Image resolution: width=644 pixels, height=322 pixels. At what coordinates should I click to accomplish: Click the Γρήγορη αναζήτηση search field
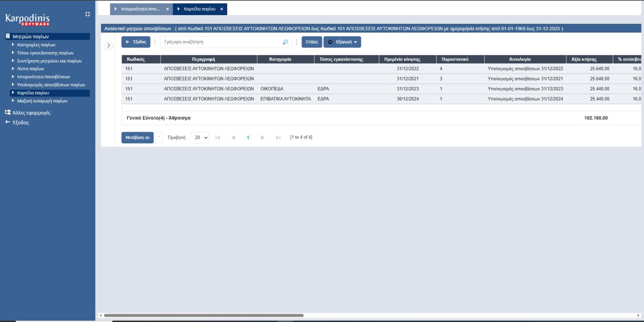(220, 42)
